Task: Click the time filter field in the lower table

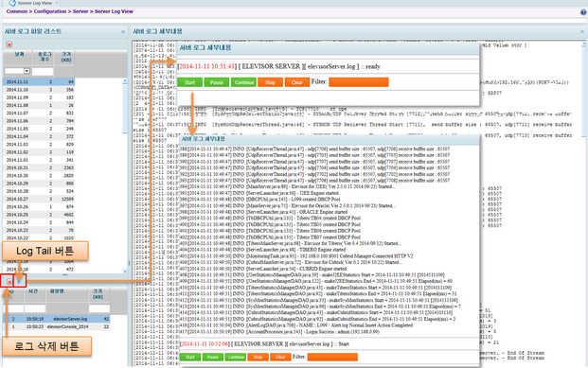Action: point(34,308)
